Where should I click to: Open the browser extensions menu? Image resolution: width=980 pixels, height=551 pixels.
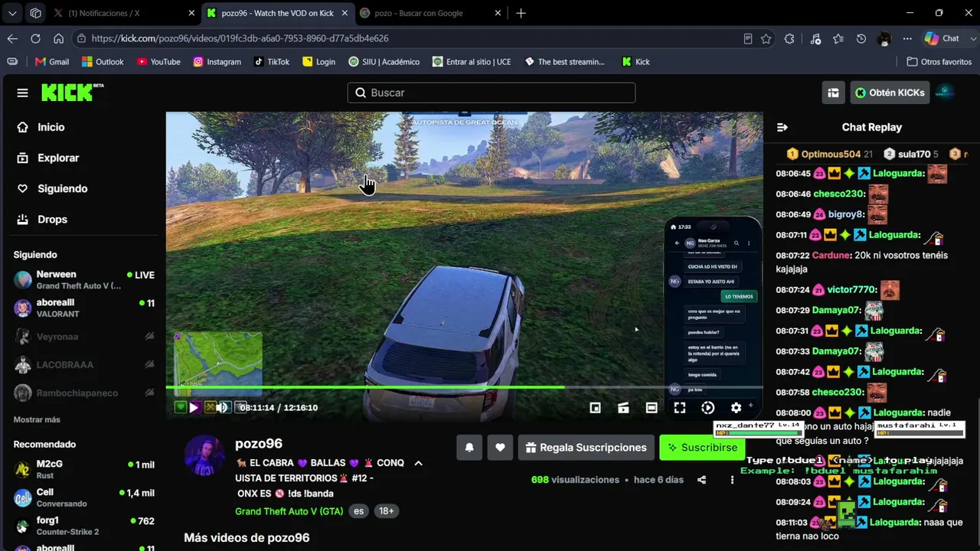tap(789, 38)
